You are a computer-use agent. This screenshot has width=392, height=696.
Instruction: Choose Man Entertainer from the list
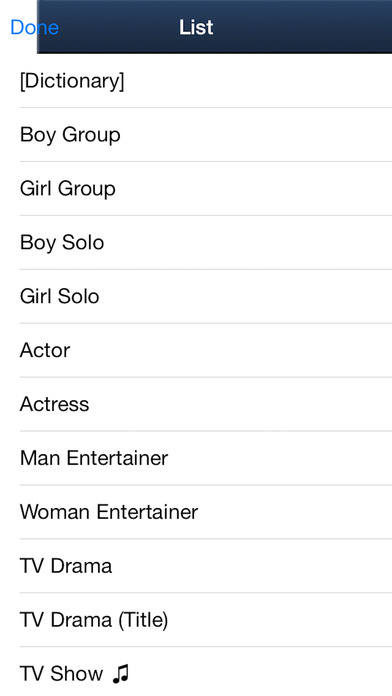(196, 458)
